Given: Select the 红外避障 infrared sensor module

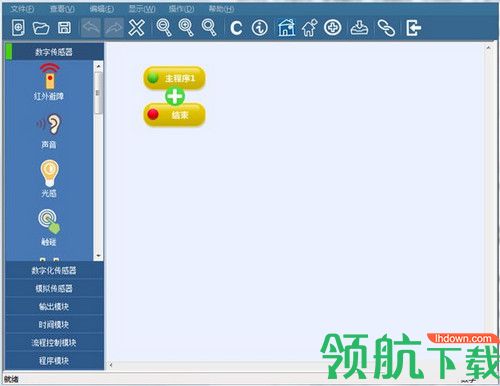Looking at the screenshot, I should coord(49,82).
